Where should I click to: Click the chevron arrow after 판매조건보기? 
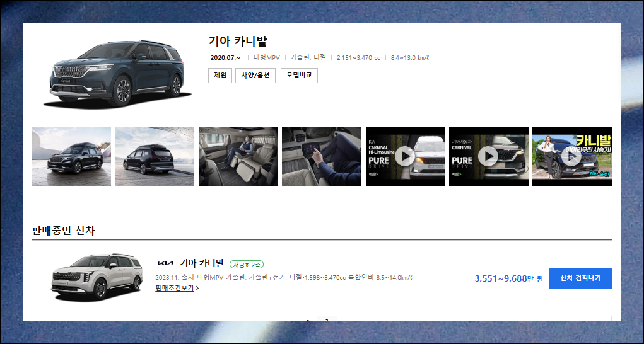pyautogui.click(x=197, y=288)
